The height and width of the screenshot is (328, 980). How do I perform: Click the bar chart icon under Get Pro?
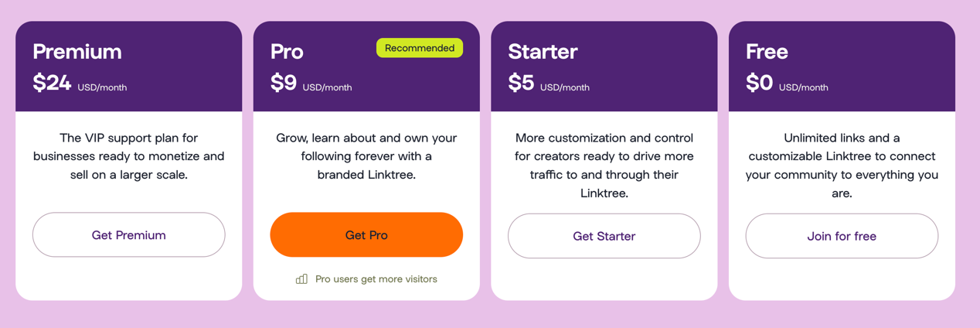point(301,279)
